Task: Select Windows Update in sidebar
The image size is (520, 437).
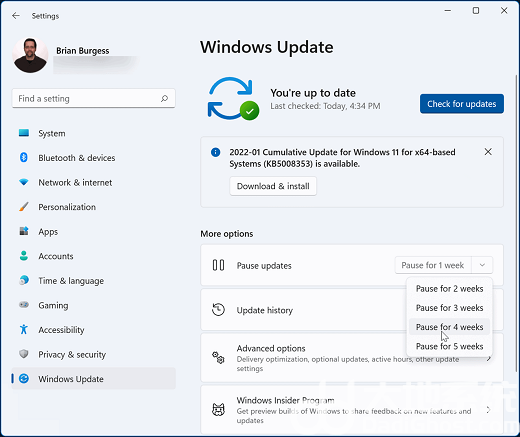Action: (x=94, y=379)
